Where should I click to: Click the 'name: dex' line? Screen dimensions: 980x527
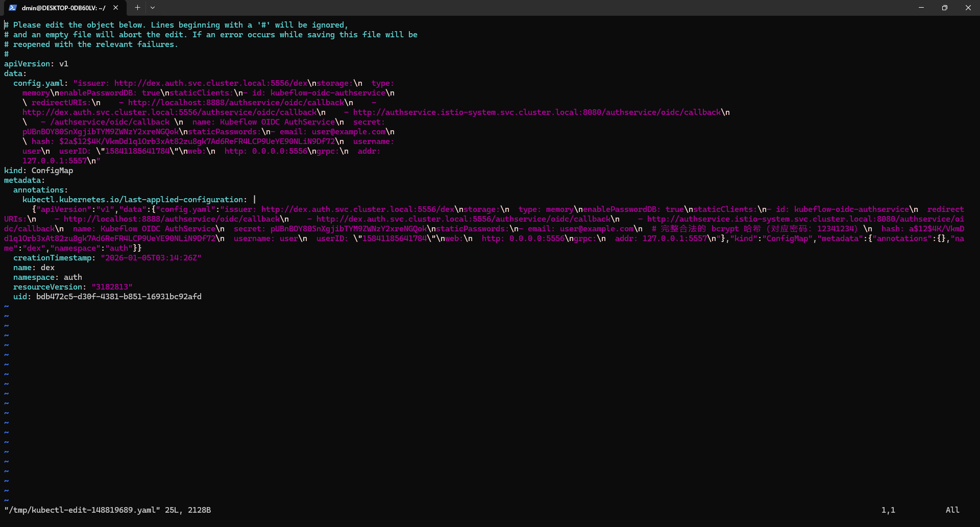tap(34, 268)
